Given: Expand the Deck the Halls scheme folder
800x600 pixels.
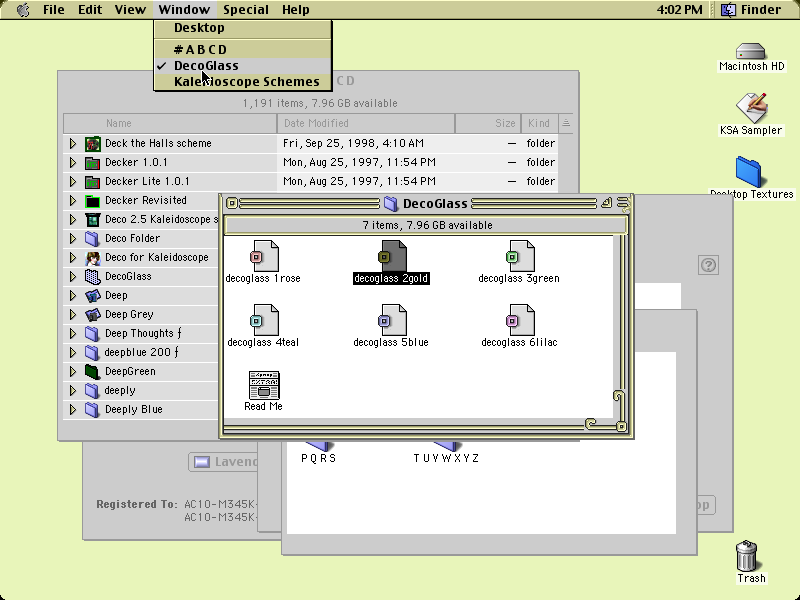Looking at the screenshot, I should (x=73, y=143).
